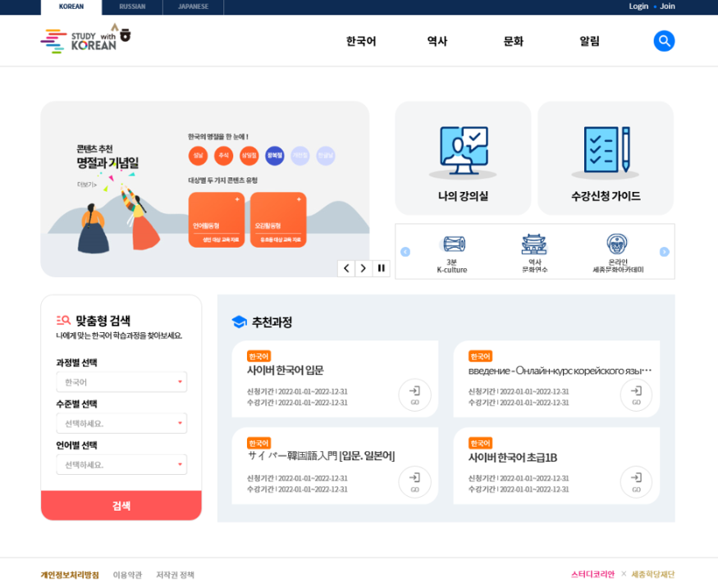Select the blue 광복절 holiday circle
Image resolution: width=718 pixels, height=588 pixels.
tap(274, 155)
